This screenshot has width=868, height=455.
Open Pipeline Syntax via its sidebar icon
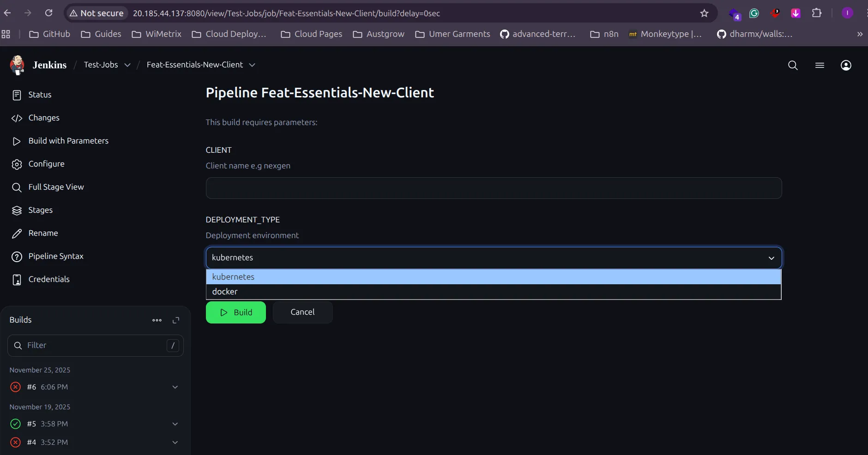pos(16,257)
